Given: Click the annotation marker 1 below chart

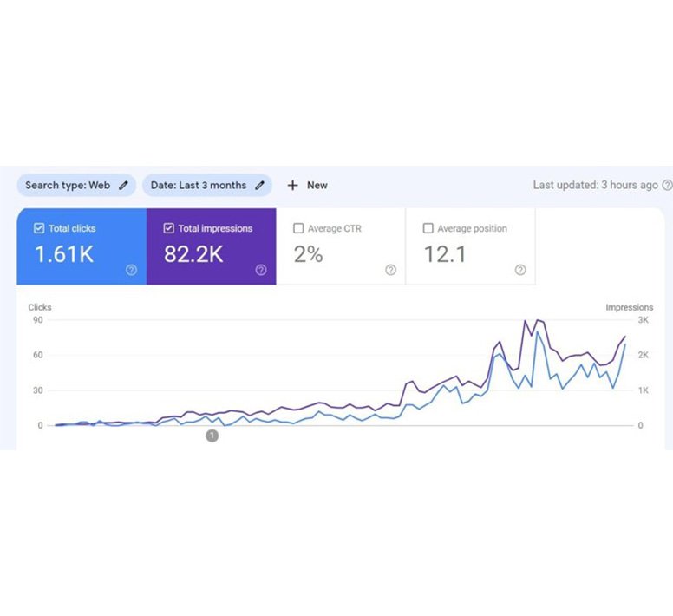Looking at the screenshot, I should tap(212, 436).
